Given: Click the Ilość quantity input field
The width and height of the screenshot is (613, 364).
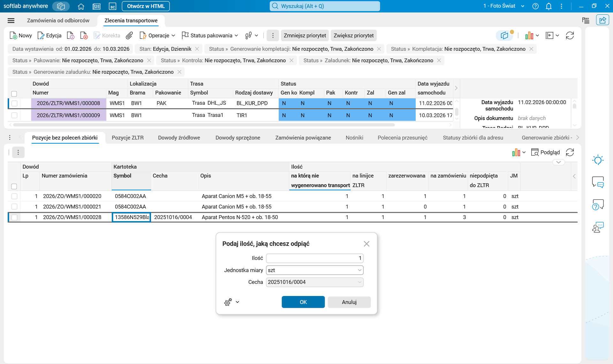Looking at the screenshot, I should click(314, 258).
